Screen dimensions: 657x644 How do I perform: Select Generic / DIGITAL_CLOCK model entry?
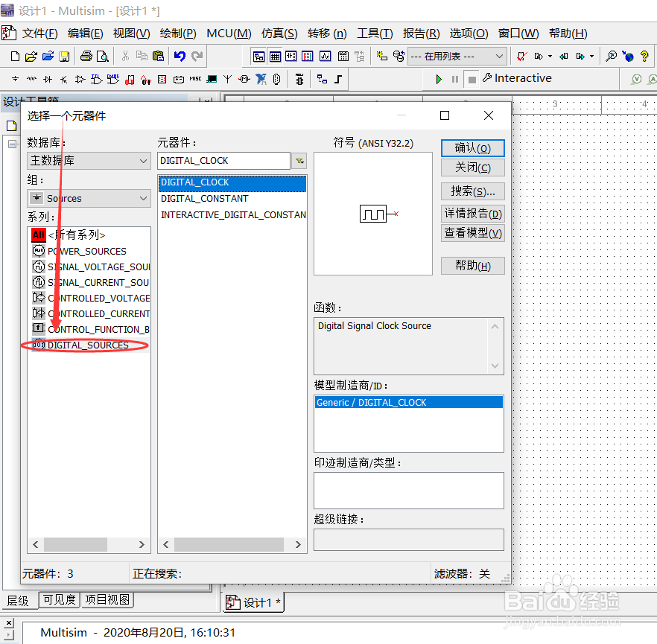coord(408,402)
